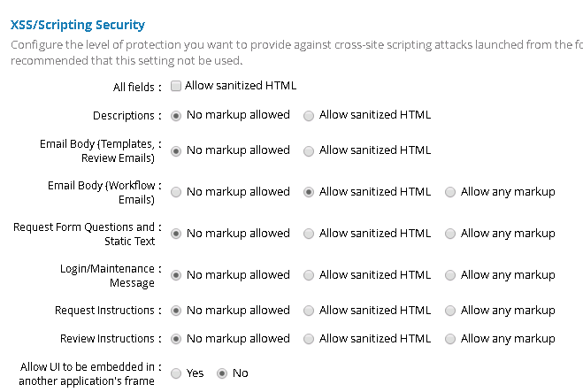Image resolution: width=583 pixels, height=392 pixels.
Task: Select Yes for embedding UI in frame
Action: 176,373
